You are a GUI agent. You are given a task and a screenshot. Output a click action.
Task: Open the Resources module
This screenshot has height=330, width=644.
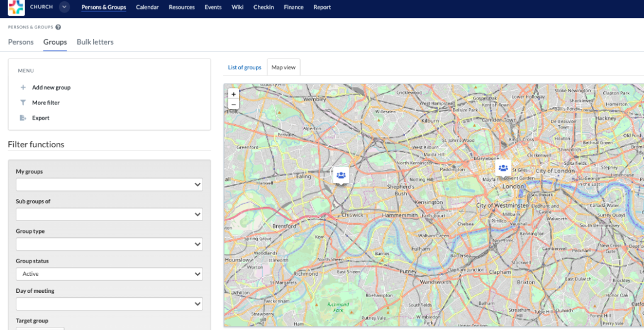click(182, 7)
